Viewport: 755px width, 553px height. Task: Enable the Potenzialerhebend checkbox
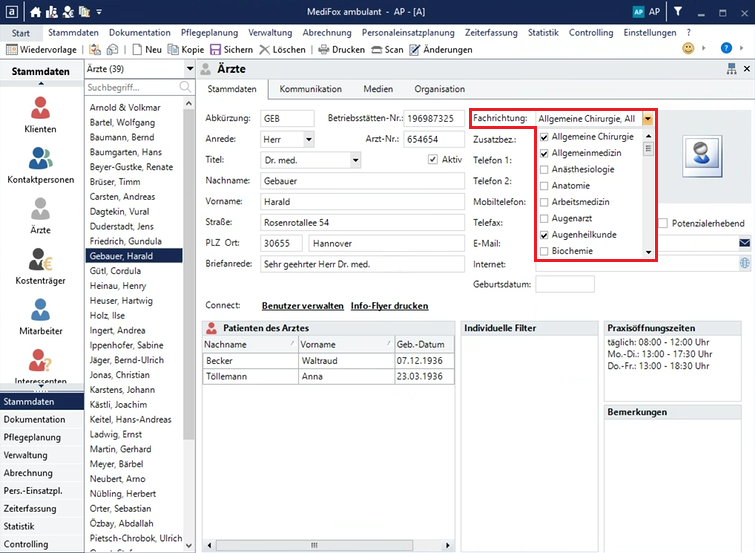click(x=662, y=223)
